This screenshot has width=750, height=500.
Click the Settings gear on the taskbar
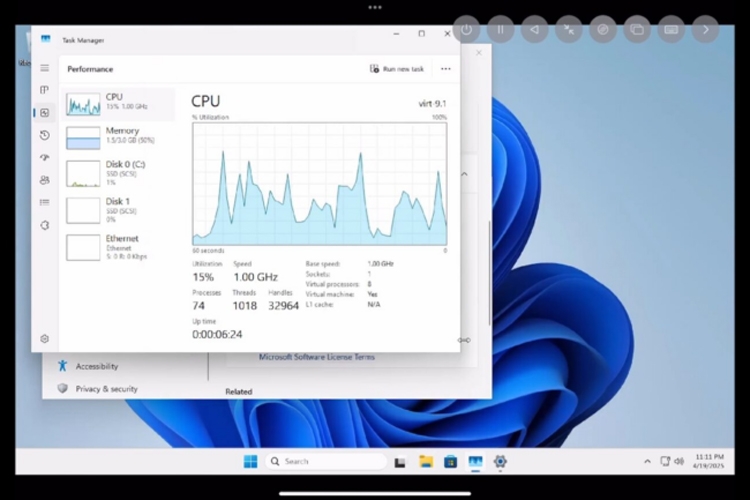(500, 461)
